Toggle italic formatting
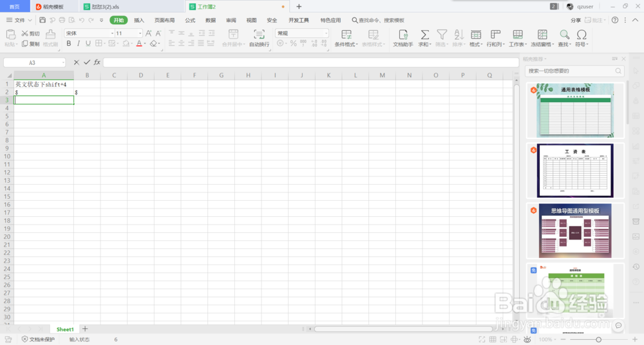644x345 pixels. pos(78,44)
